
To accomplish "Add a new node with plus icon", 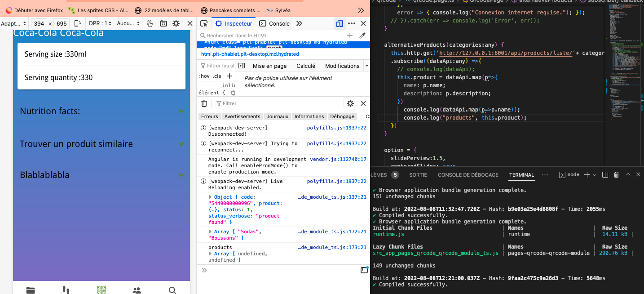I will pos(350,36).
